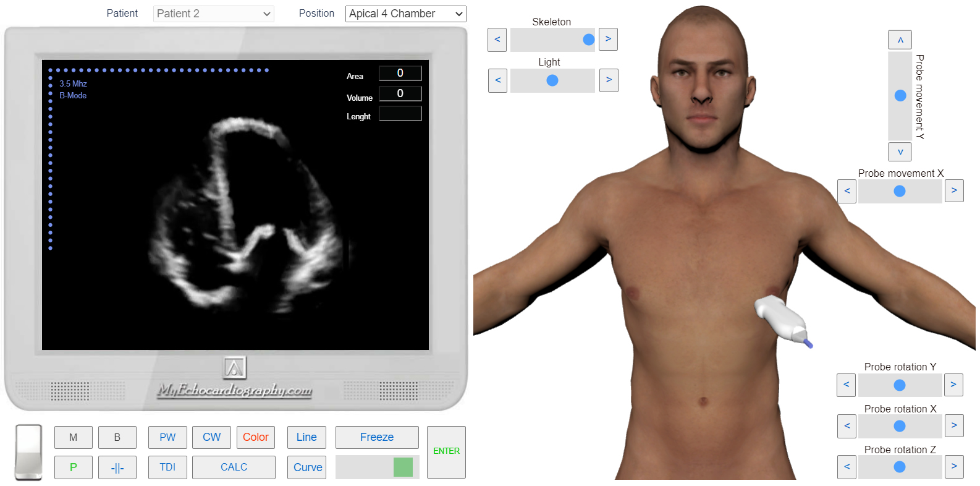980x486 pixels.
Task: Decrease Light with left arrow button
Action: point(497,80)
